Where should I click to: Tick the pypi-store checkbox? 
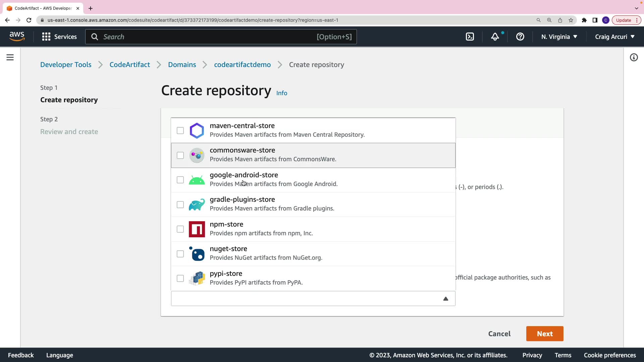point(180,279)
